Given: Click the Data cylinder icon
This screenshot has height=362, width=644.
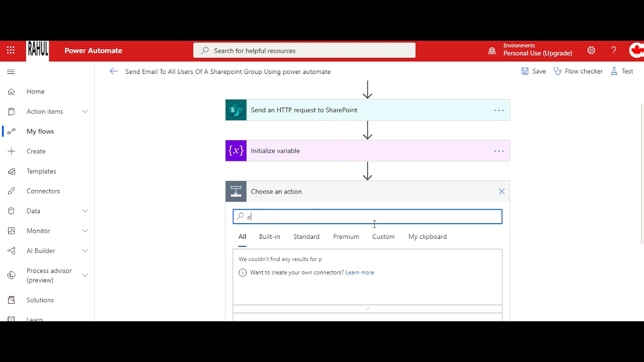Looking at the screenshot, I should point(12,211).
